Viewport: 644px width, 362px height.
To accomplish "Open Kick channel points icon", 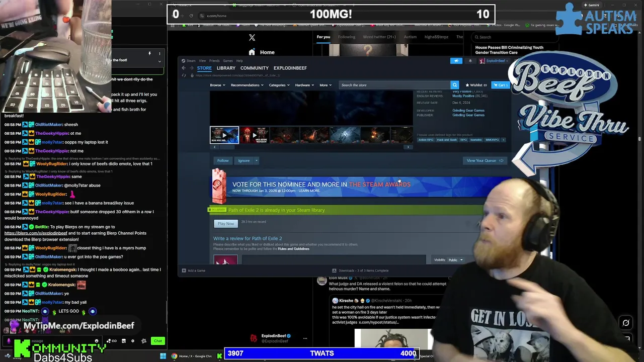I will click(x=111, y=341).
